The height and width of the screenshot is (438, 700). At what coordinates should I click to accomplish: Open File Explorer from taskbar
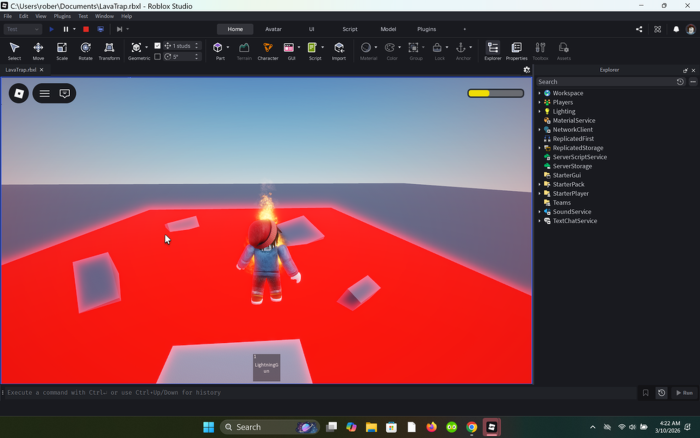click(371, 427)
